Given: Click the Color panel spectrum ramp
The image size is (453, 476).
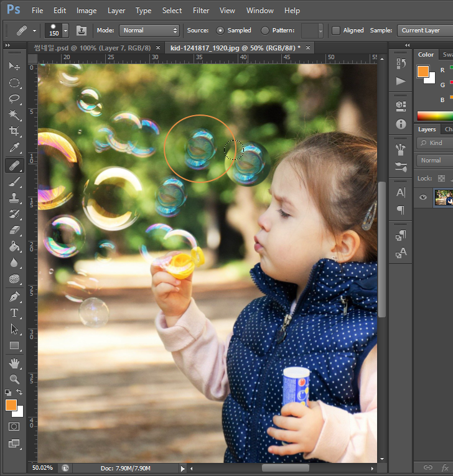Looking at the screenshot, I should click(435, 116).
